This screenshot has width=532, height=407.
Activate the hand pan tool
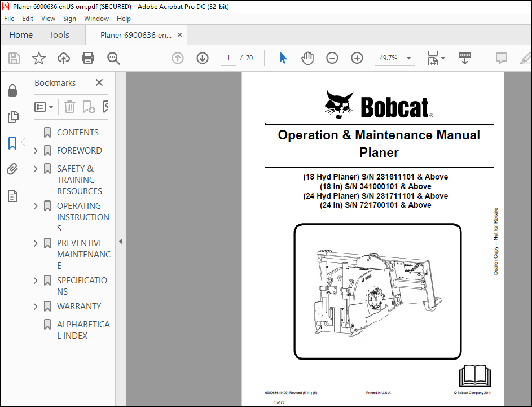click(x=307, y=58)
